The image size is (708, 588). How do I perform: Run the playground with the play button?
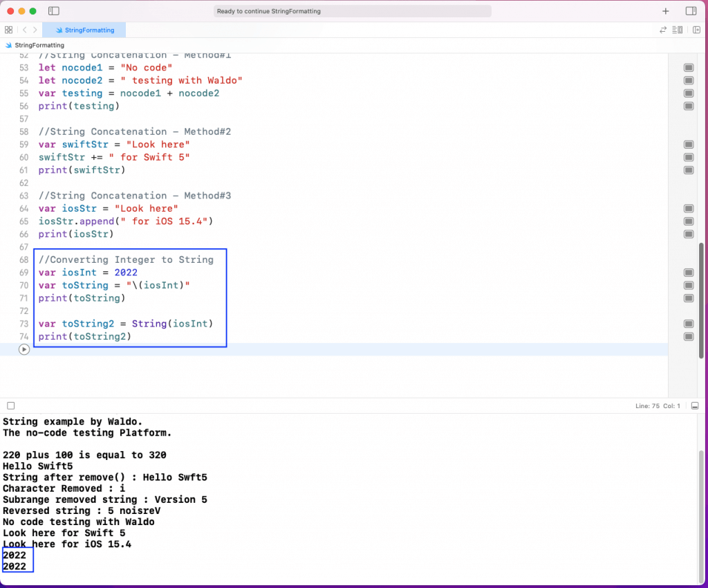point(24,350)
